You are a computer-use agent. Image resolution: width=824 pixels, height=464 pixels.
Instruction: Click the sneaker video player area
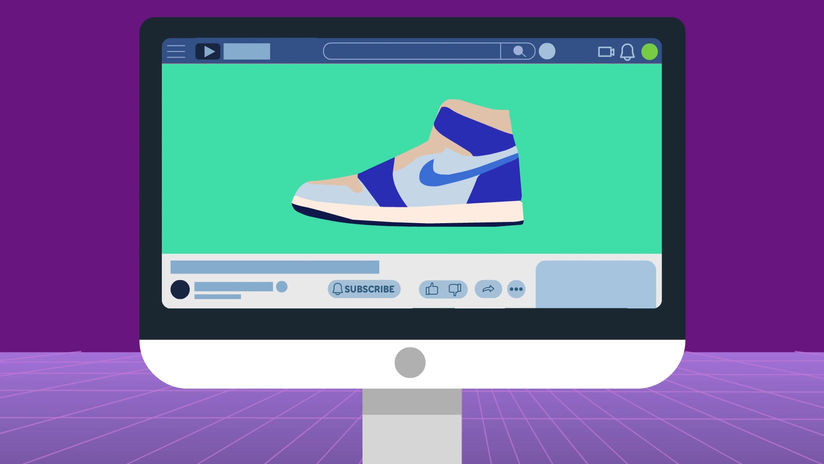pos(411,159)
